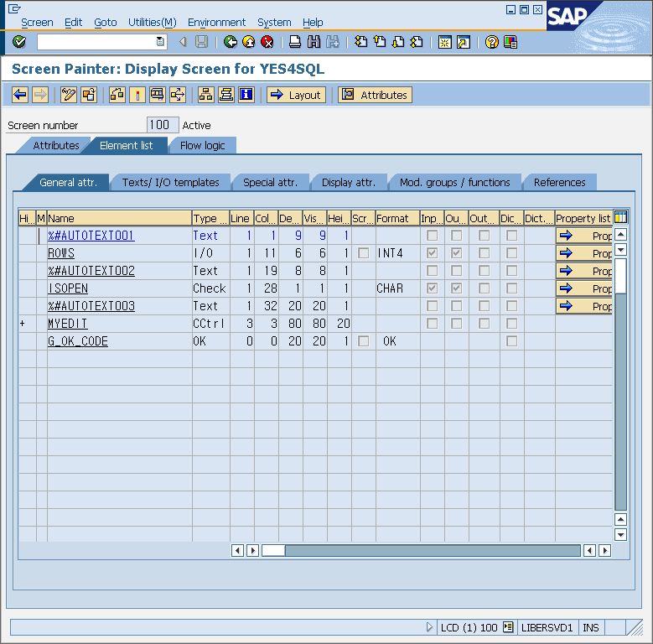Click the vertical scrollbar thumb

coord(620,276)
